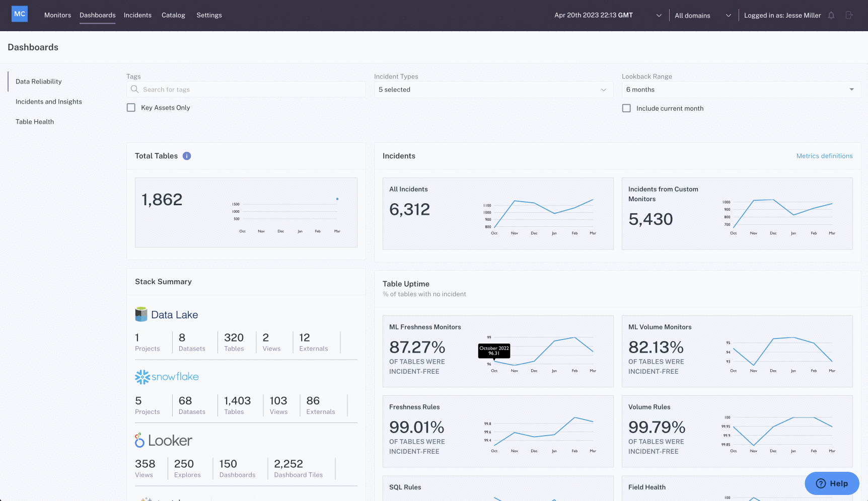
Task: Click the Incidents from Custom Monitors chart
Action: pyautogui.click(x=779, y=217)
